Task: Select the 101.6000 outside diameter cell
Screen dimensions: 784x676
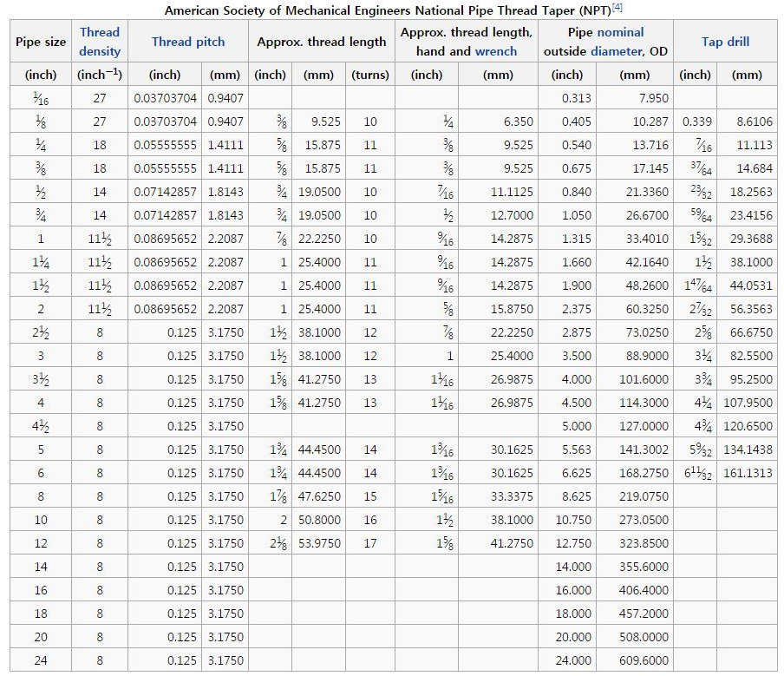Action: click(x=635, y=379)
